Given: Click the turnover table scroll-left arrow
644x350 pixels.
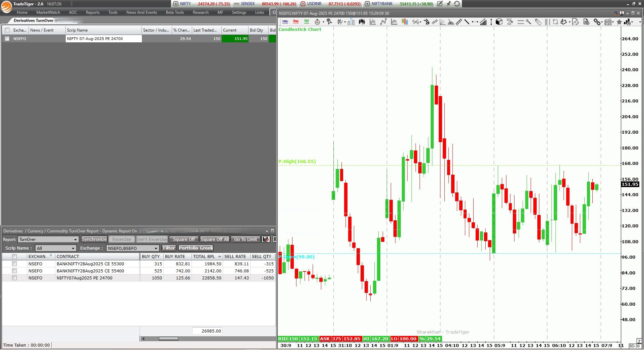Looking at the screenshot, I should 143,339.
